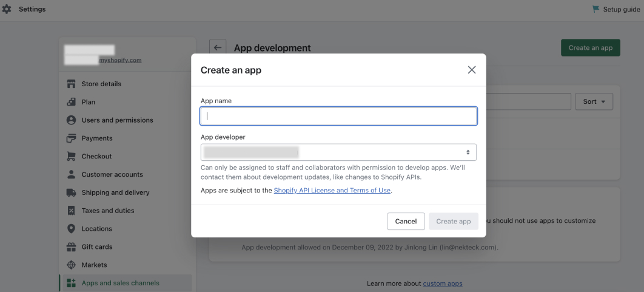Go back using the arrow beside App development
The height and width of the screenshot is (292, 644).
click(x=218, y=48)
